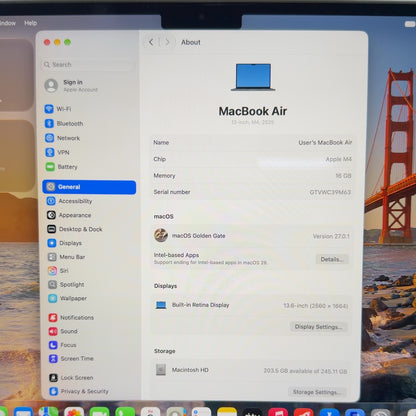The image size is (416, 416).
Task: Click the Macintosh HD drive icon
Action: 161,370
